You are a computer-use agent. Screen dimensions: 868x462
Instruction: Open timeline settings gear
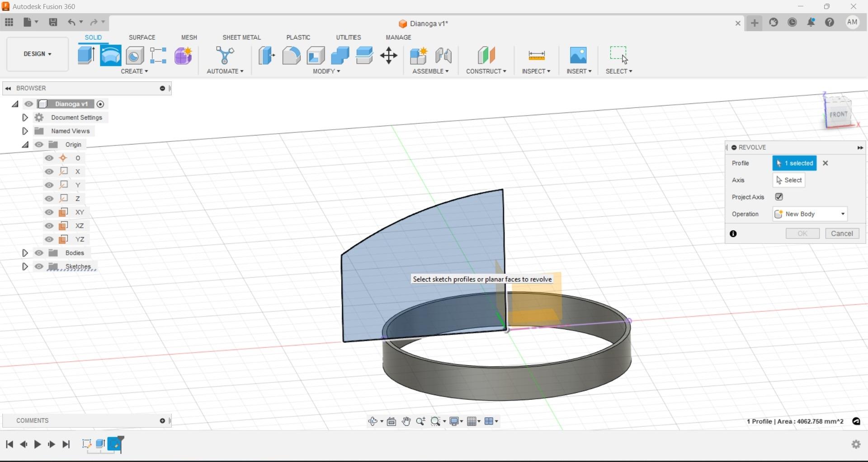coord(856,444)
